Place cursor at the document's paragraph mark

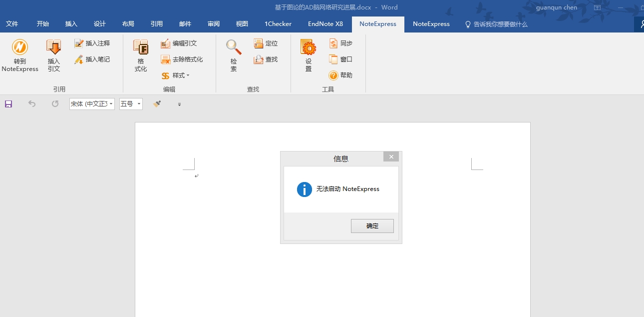pos(196,175)
